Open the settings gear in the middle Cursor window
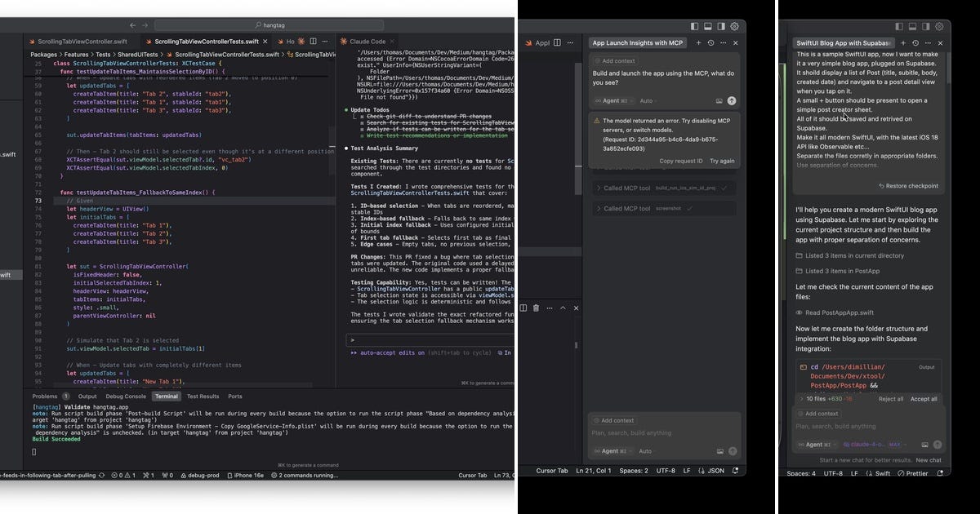 pyautogui.click(x=733, y=26)
